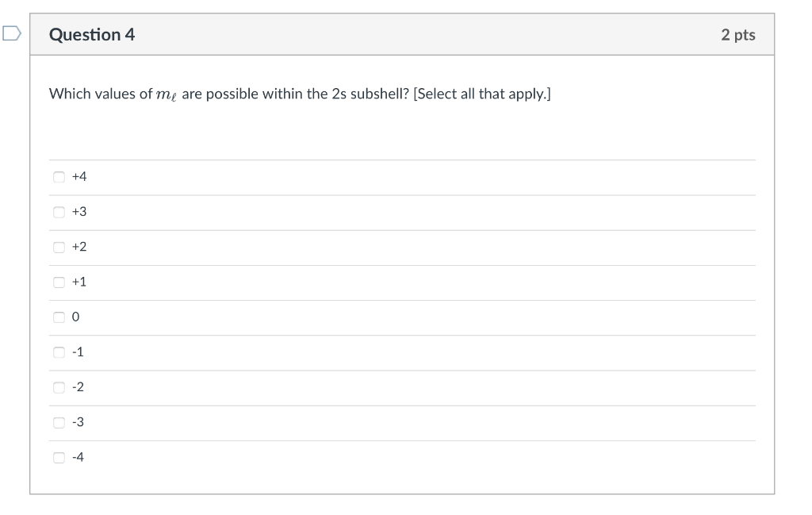Click the -4 answer label text
This screenshot has height=515, width=812.
pos(78,457)
